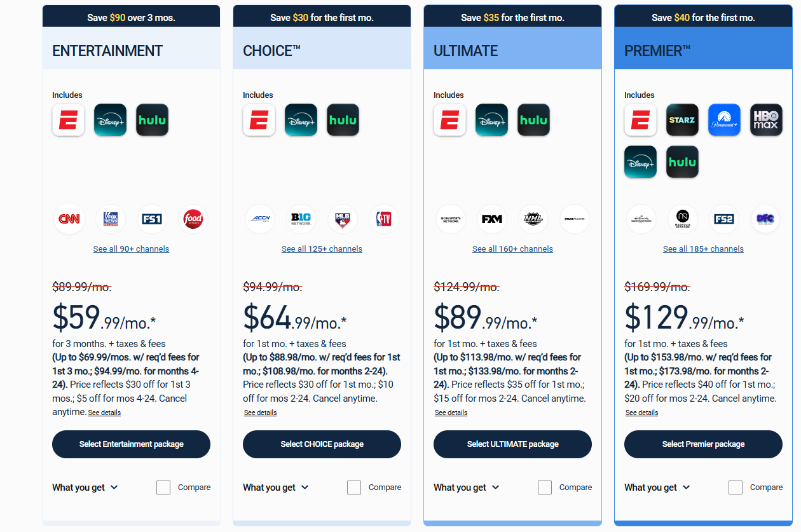The width and height of the screenshot is (801, 532).
Task: Click the Save $90 over 3 mos. banner
Action: [x=131, y=17]
